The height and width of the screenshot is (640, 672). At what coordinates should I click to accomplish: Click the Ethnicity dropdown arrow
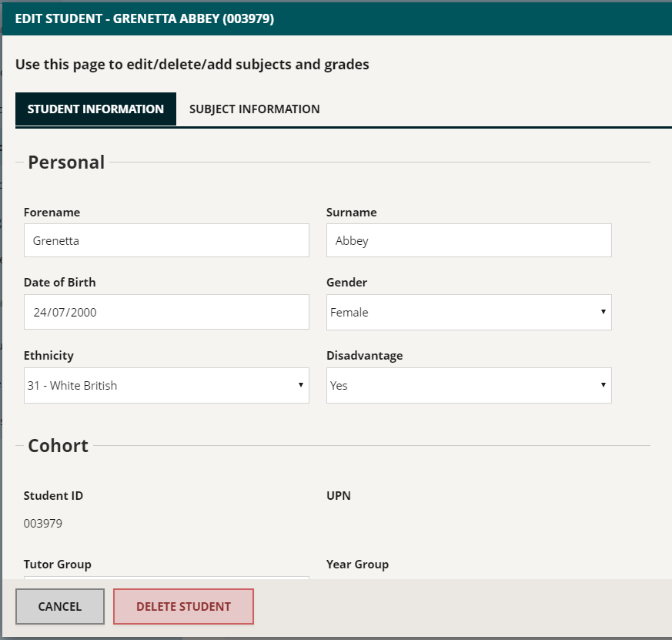[301, 385]
